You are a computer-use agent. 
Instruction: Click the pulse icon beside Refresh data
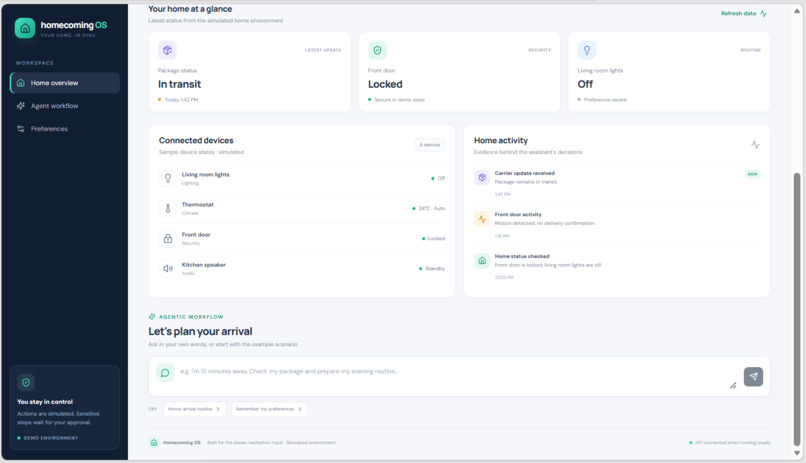(763, 13)
